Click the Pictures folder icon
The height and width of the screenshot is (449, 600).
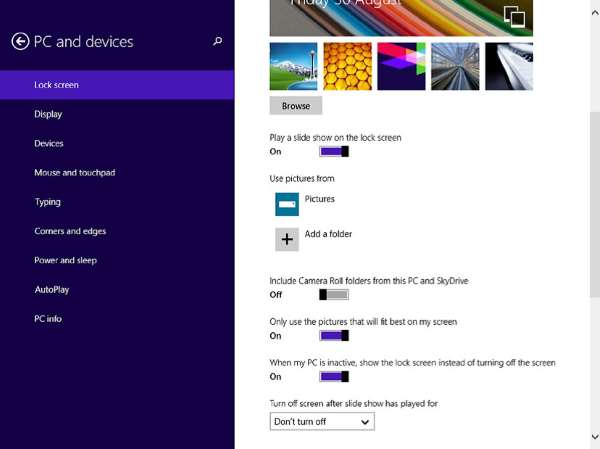click(x=287, y=203)
